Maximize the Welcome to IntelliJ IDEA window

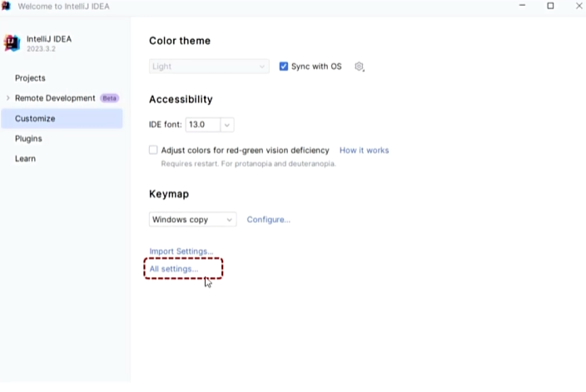coord(550,6)
